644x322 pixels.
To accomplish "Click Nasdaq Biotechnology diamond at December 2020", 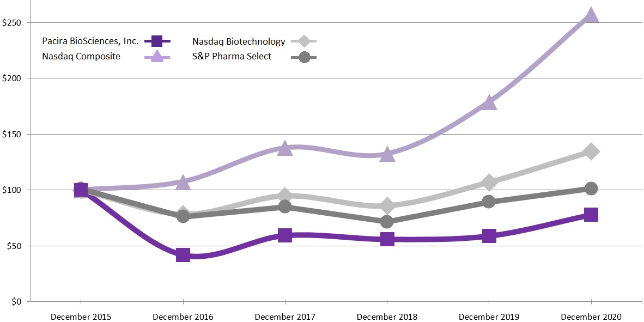I will click(x=591, y=152).
